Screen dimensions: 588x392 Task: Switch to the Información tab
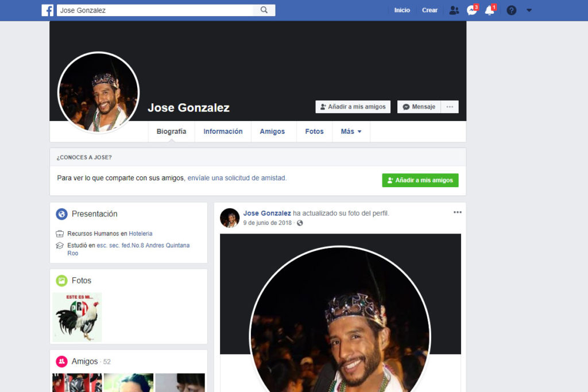click(x=223, y=131)
